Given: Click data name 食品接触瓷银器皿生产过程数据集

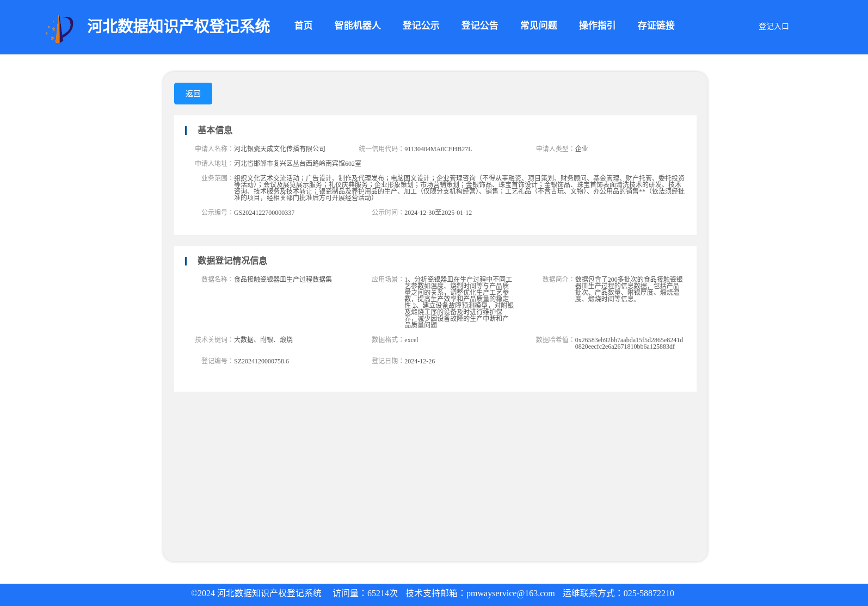Looking at the screenshot, I should pyautogui.click(x=283, y=279).
